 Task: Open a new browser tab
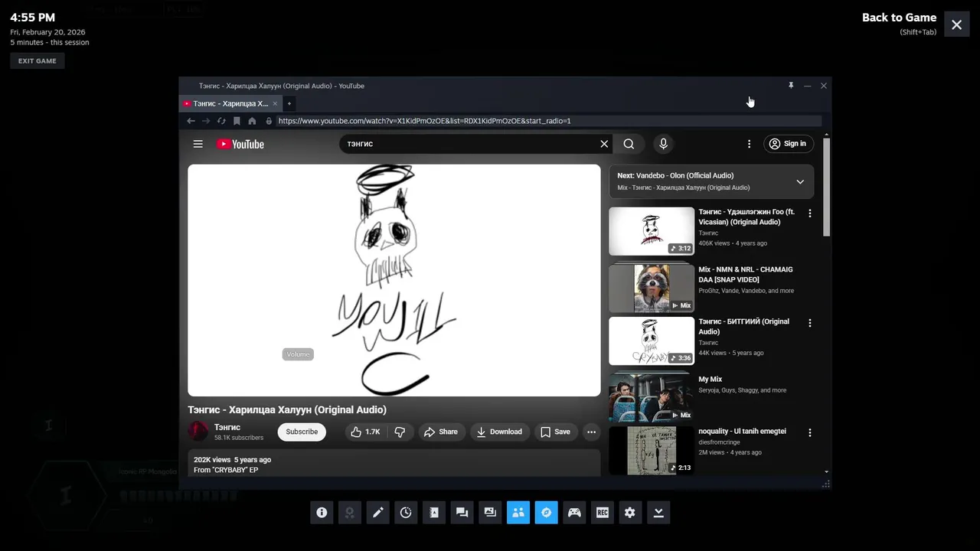(289, 103)
